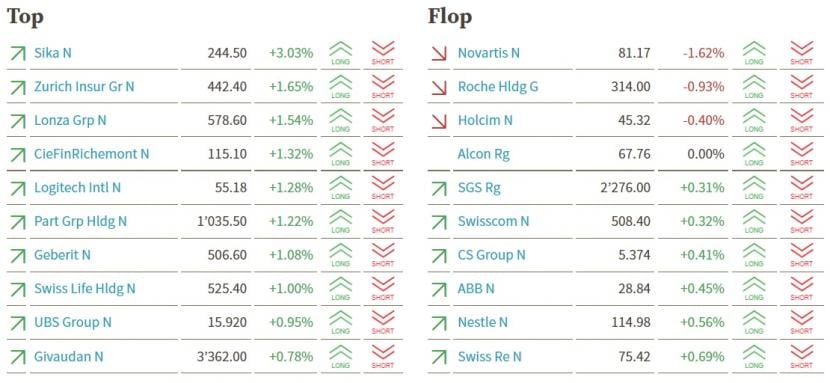Select SHORT icon in Novartis N row

coord(801,53)
